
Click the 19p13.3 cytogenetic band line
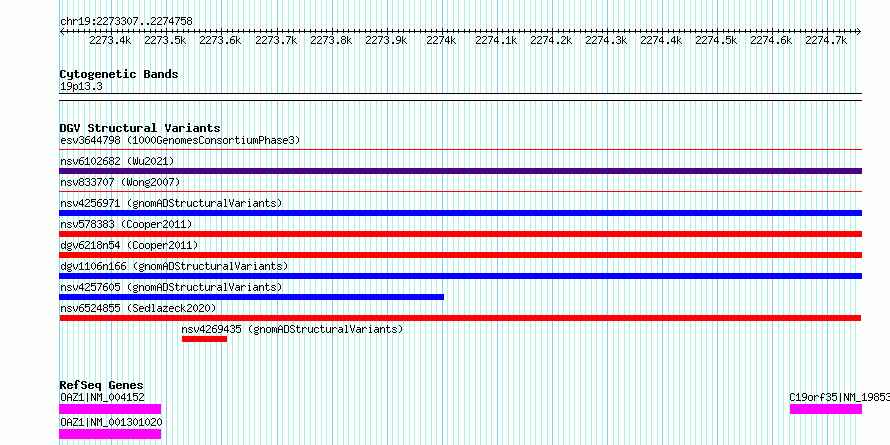tap(461, 97)
